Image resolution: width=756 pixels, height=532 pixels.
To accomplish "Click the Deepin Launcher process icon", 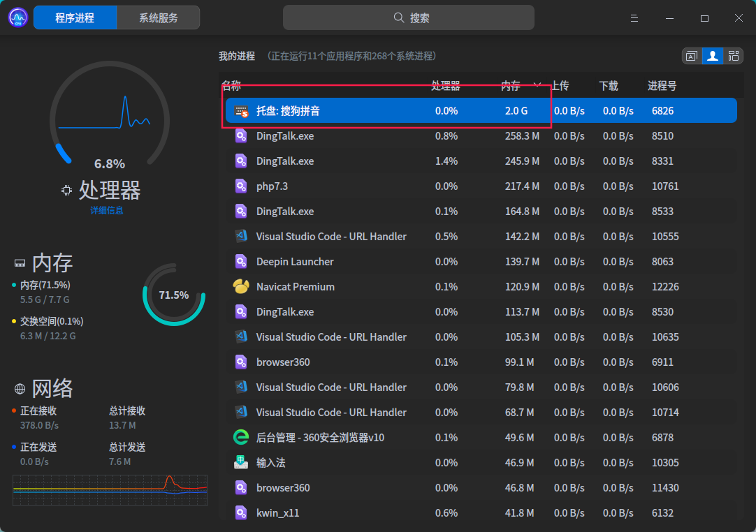I will click(241, 262).
